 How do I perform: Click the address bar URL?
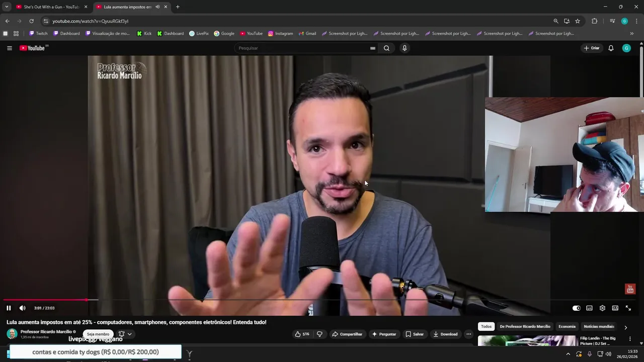pos(91,21)
